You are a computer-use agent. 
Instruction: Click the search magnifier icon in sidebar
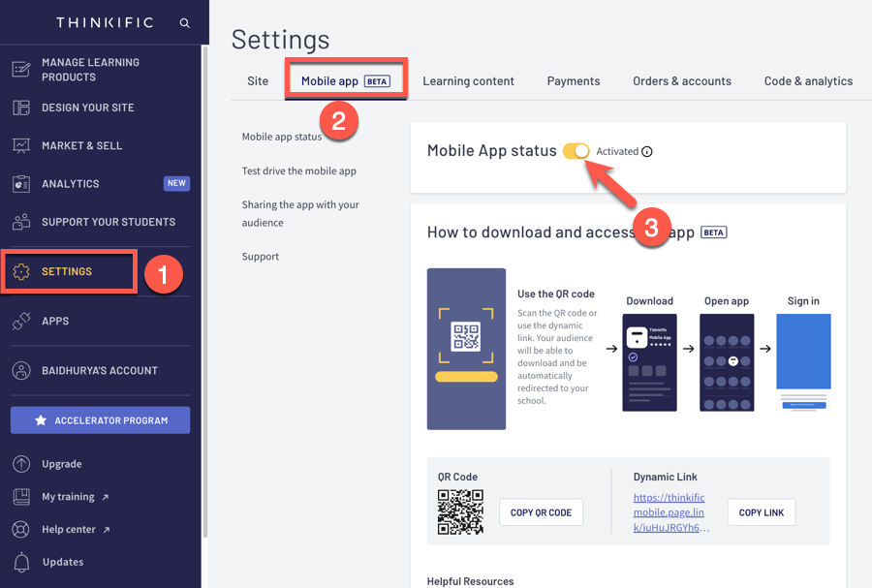tap(184, 22)
